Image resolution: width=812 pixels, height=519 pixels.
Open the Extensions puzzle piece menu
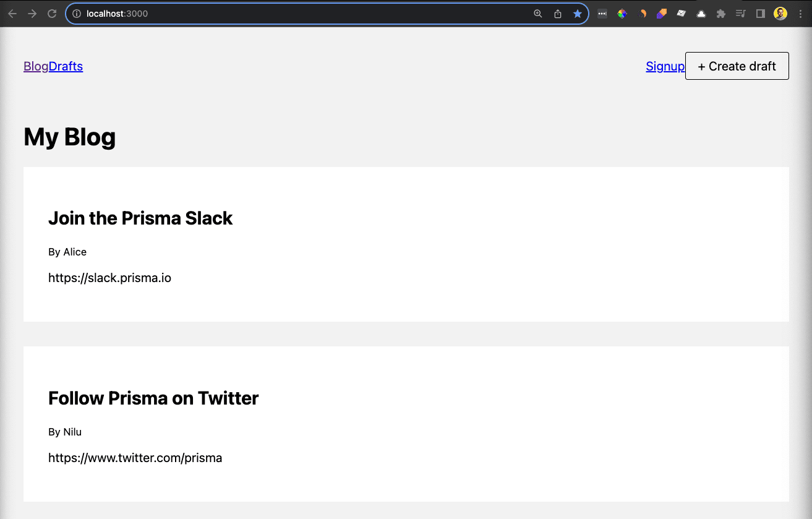point(720,14)
